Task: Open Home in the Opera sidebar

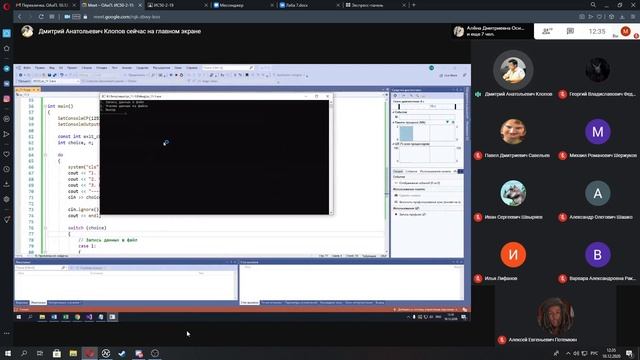Action: pyautogui.click(x=7, y=49)
